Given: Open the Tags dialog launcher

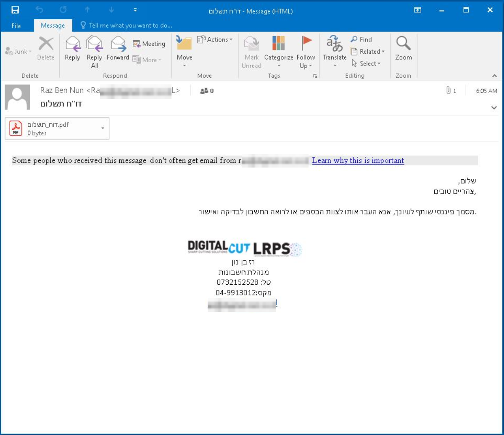Looking at the screenshot, I should (315, 76).
